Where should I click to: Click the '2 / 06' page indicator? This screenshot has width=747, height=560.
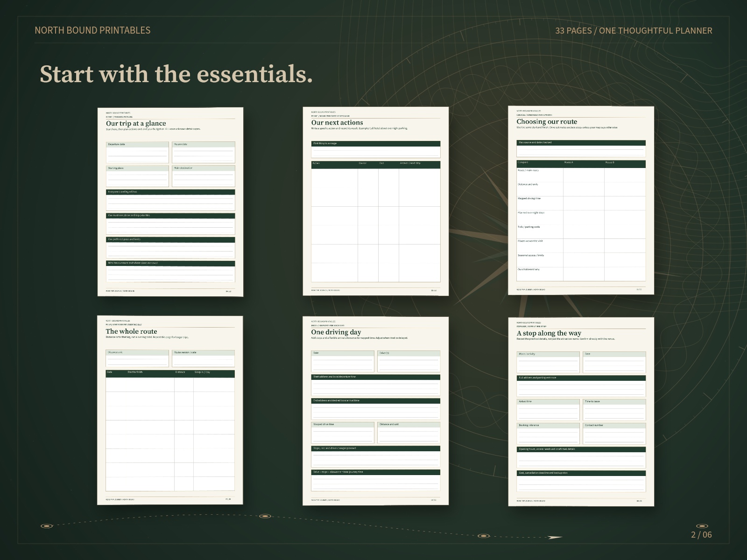701,535
